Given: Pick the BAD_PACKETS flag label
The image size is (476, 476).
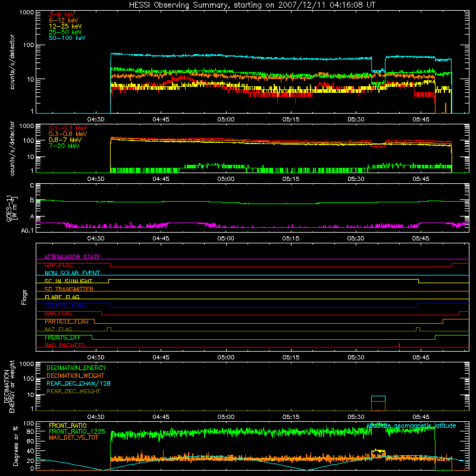Looking at the screenshot, I should [x=65, y=345].
